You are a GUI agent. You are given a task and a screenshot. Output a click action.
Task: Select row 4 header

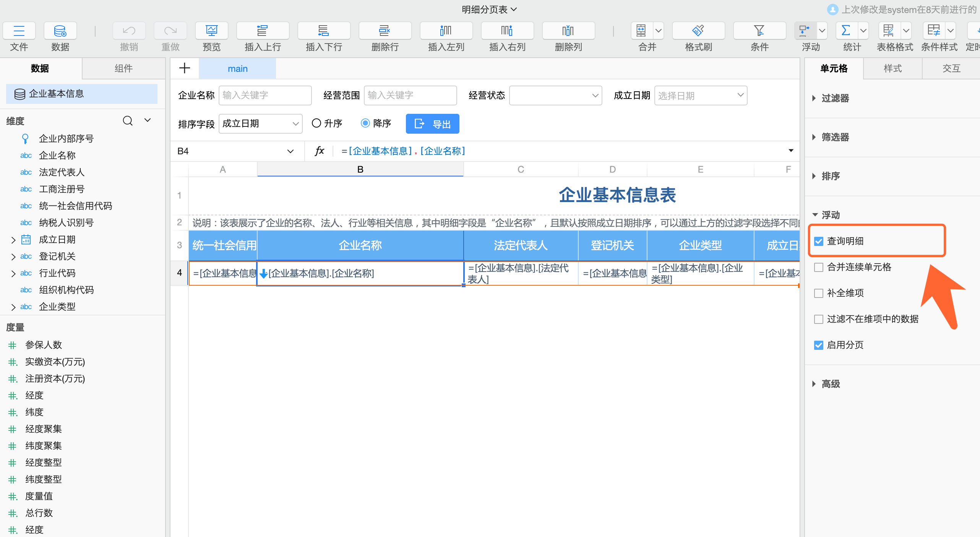pyautogui.click(x=179, y=273)
